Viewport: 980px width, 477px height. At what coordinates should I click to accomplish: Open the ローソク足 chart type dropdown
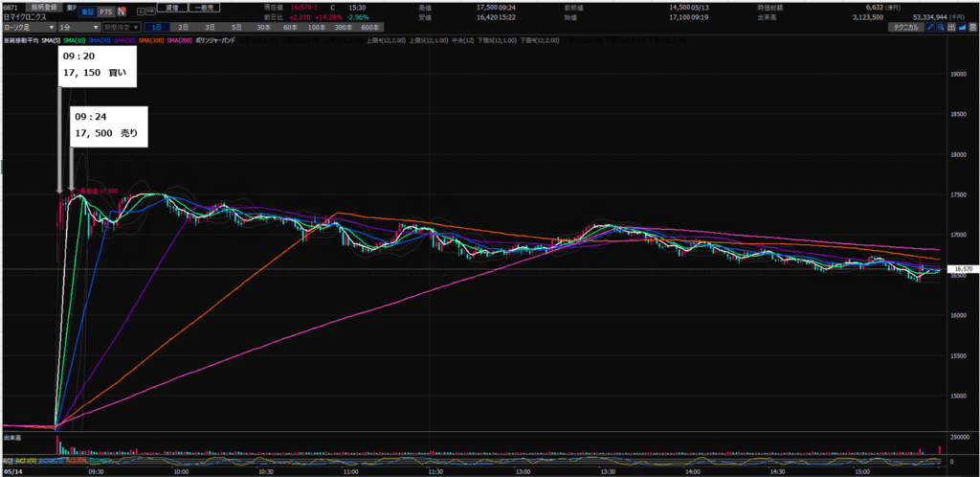[x=28, y=28]
